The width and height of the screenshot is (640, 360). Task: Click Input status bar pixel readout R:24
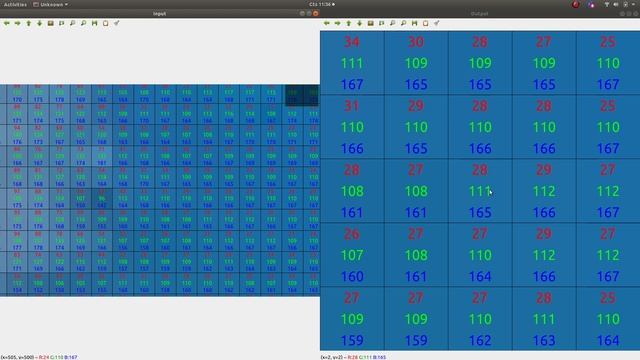(44, 357)
